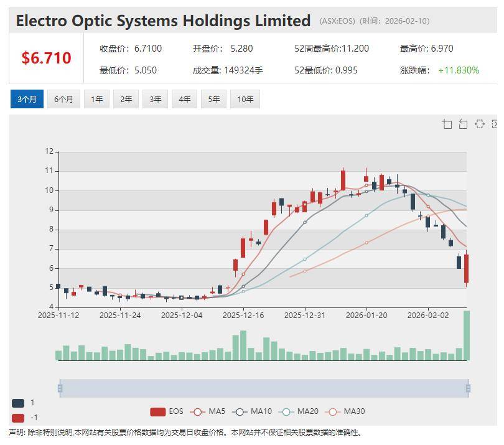Click the red "-1" legend swatch
The height and width of the screenshot is (445, 504).
pos(18,418)
